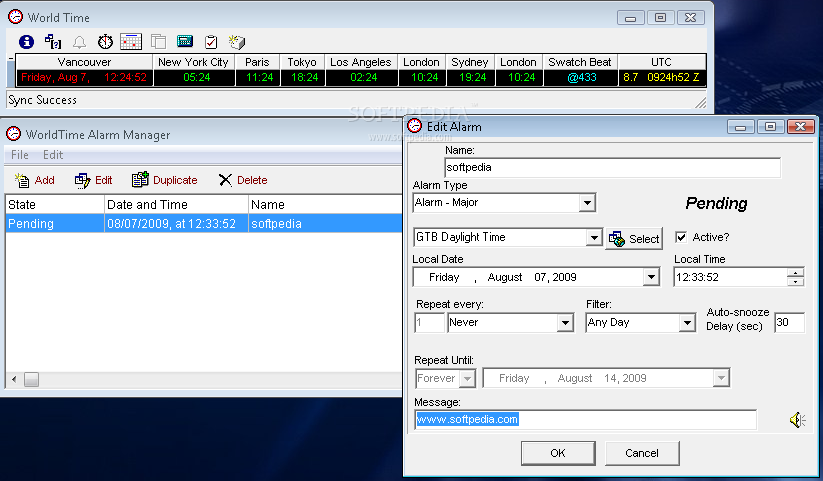This screenshot has height=481, width=823.
Task: Click the Delete alarm toolbar button
Action: click(243, 180)
